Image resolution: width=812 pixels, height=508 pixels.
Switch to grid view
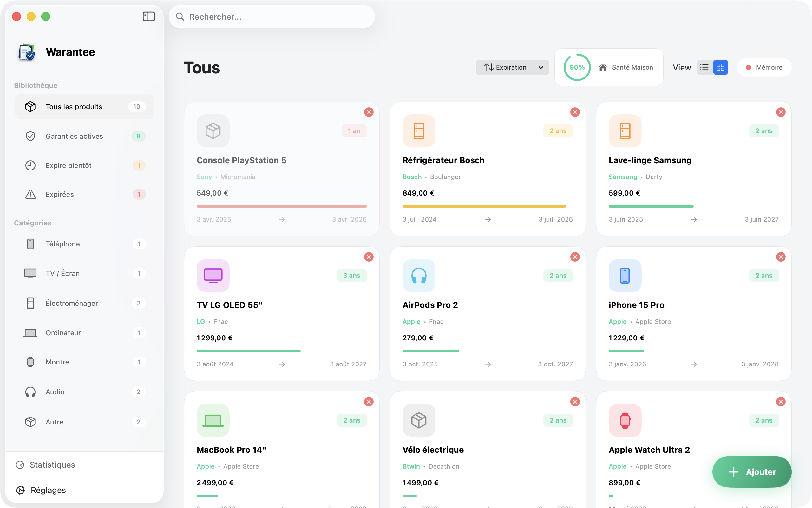[x=720, y=68]
